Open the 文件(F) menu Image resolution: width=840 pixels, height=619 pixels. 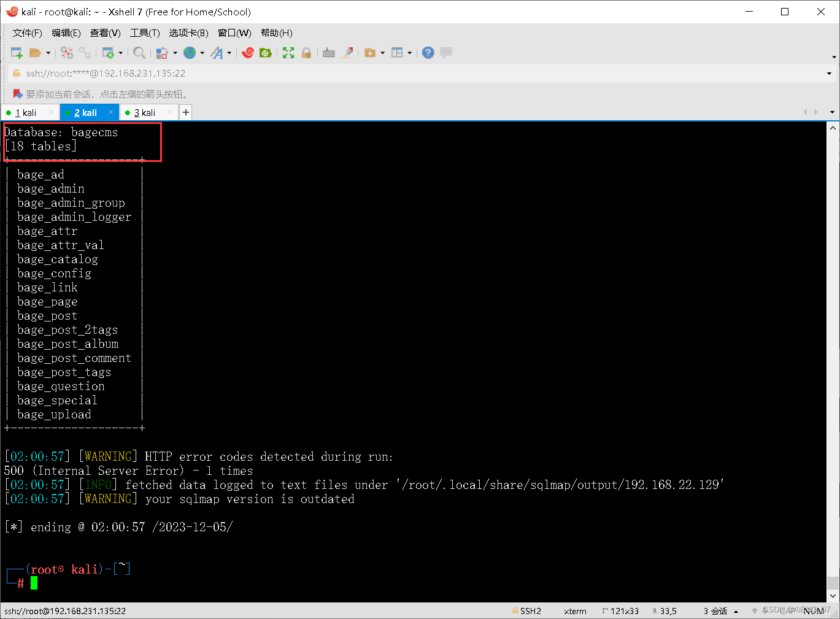point(28,33)
